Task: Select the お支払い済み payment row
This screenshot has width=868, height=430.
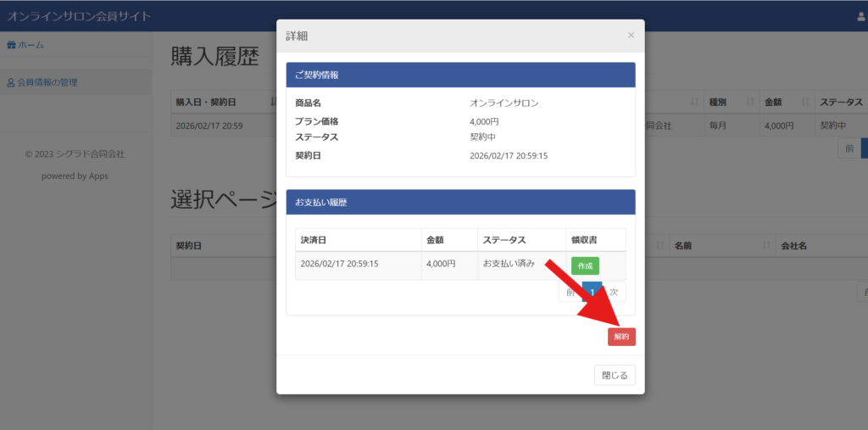Action: point(509,265)
